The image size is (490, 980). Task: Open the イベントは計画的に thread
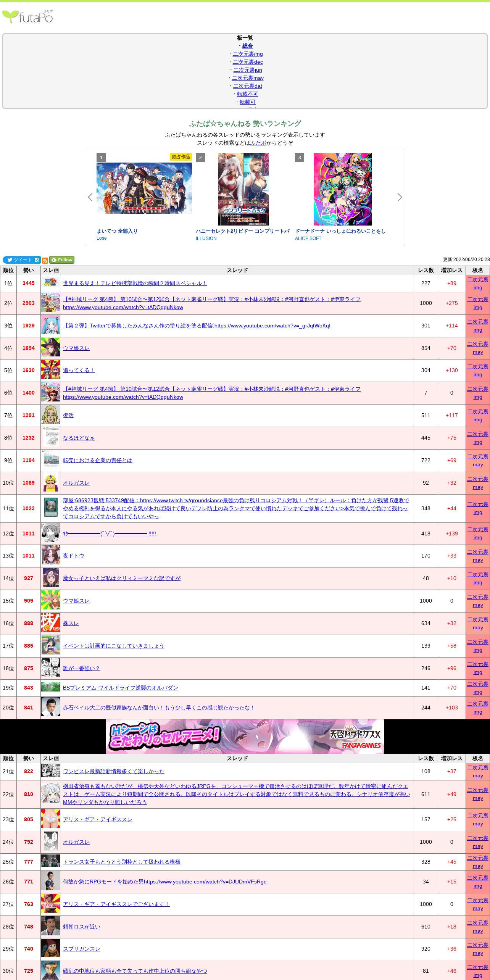[x=114, y=646]
